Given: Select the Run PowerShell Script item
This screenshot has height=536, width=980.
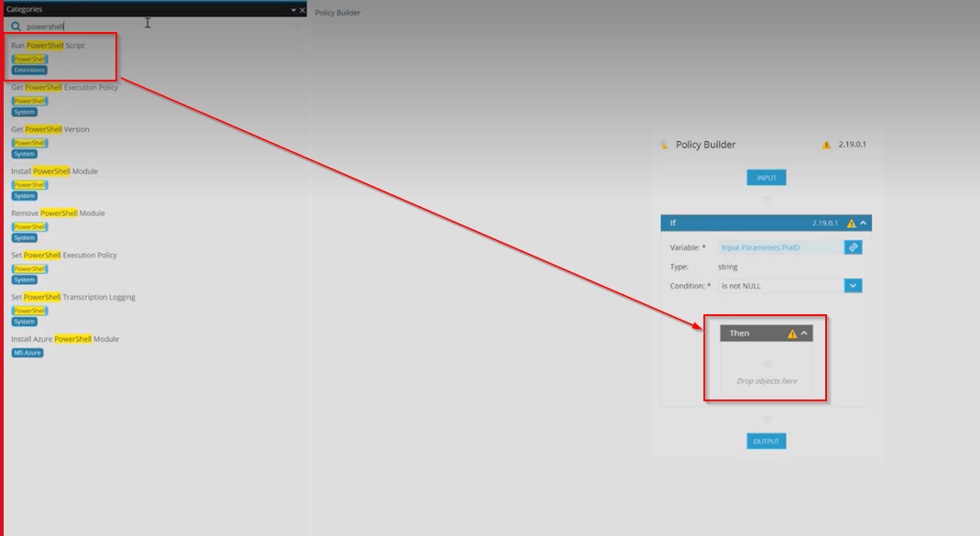Looking at the screenshot, I should [x=48, y=46].
